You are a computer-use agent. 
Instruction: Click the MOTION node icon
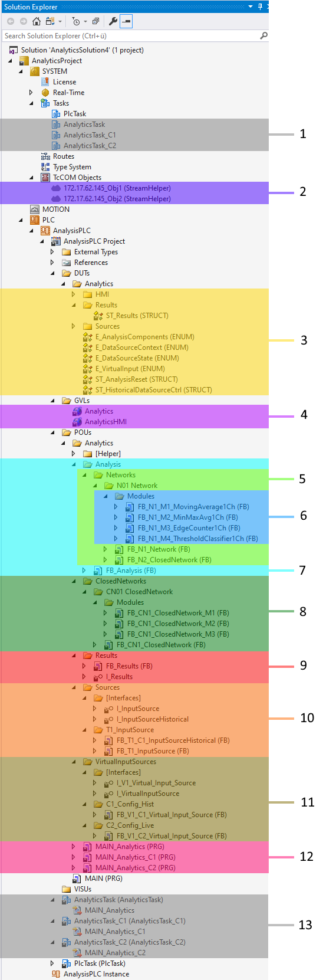pos(35,209)
